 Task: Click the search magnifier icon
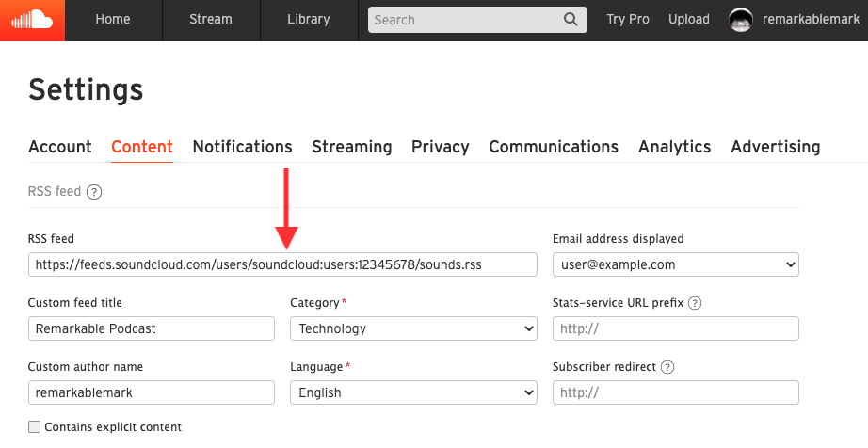[x=571, y=20]
